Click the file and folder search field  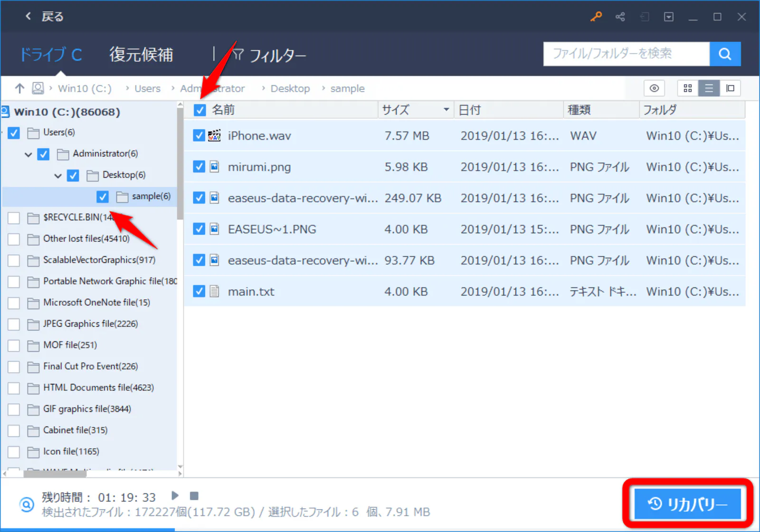click(x=627, y=54)
